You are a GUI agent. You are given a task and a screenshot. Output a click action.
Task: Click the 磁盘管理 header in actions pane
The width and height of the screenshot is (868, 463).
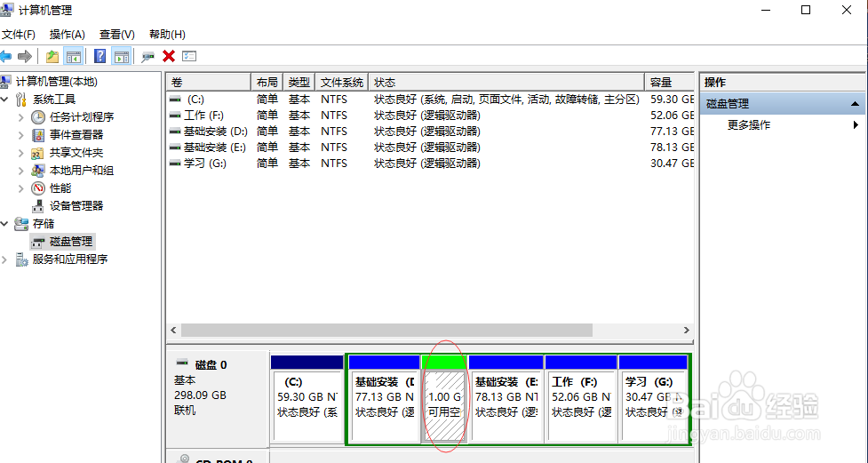[782, 104]
